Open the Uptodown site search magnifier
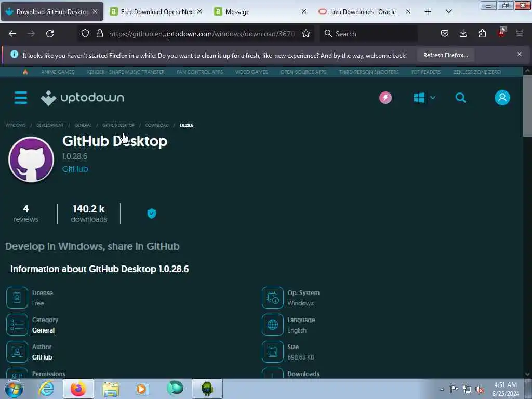The height and width of the screenshot is (399, 532). click(x=460, y=98)
